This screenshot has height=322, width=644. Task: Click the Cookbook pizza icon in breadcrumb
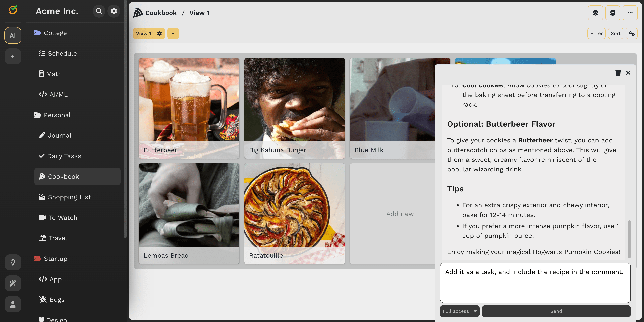[x=138, y=13]
